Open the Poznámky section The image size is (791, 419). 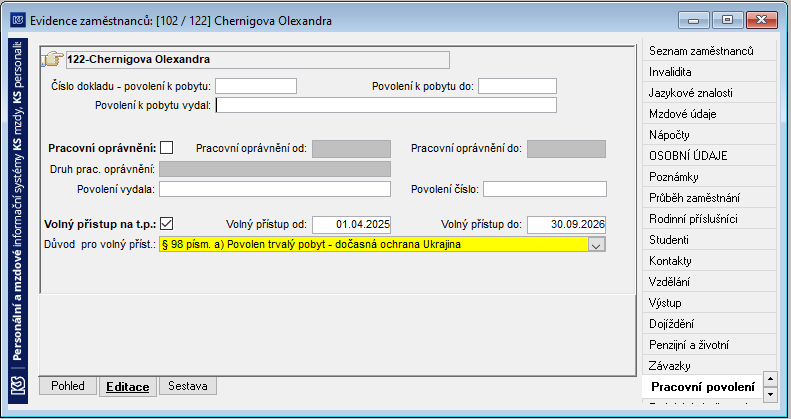click(x=709, y=177)
